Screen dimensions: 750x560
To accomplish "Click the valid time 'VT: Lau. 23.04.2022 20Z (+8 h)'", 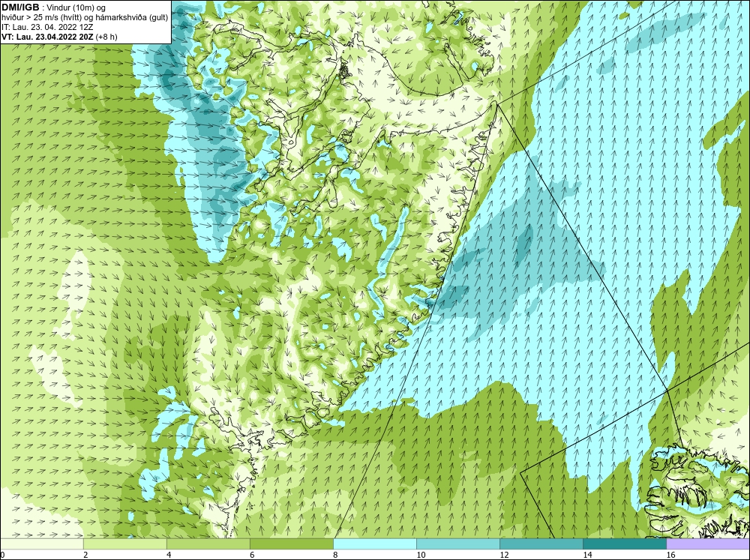I will pos(59,37).
